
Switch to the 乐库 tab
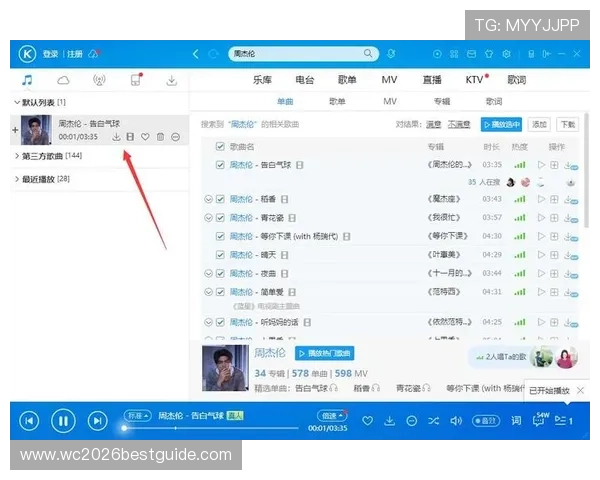pos(262,80)
